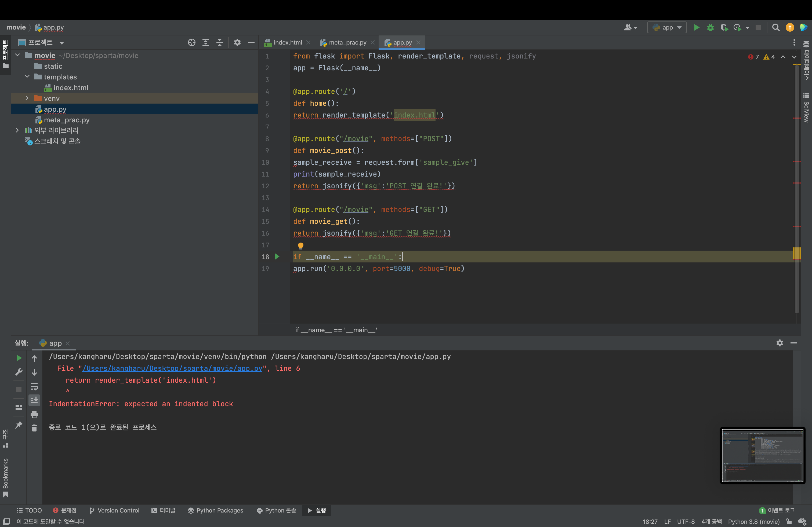Select opened file locator target icon in Project panel
Image resolution: width=812 pixels, height=527 pixels.
click(192, 43)
